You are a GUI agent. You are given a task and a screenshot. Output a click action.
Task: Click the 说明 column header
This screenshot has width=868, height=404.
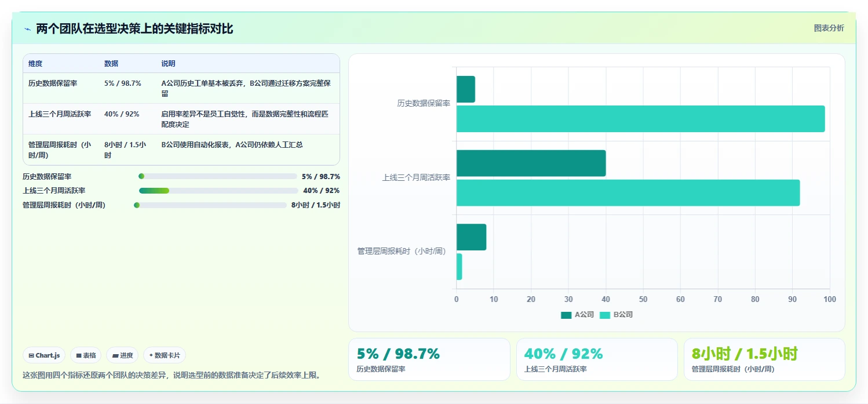tap(168, 64)
